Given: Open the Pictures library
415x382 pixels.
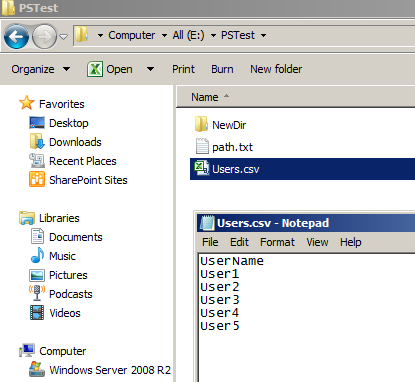Looking at the screenshot, I should tap(68, 275).
